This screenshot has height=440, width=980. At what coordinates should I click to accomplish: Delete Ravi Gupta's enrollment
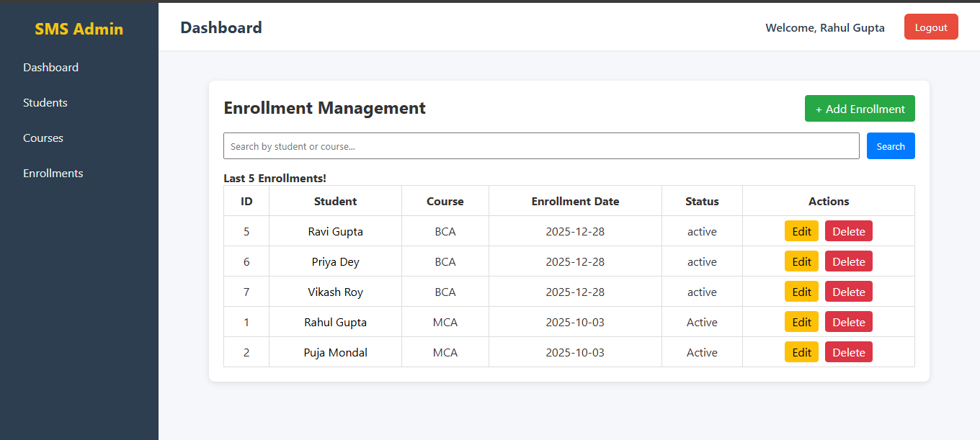click(849, 231)
